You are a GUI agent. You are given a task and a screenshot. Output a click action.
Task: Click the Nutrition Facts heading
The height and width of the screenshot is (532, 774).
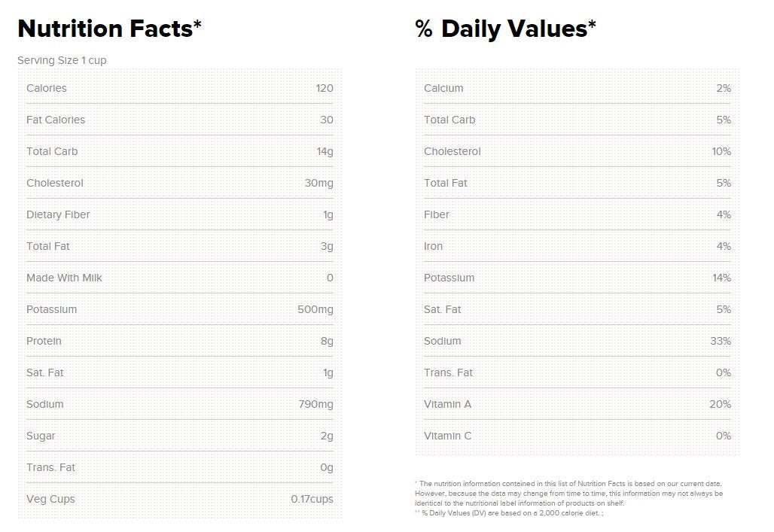(109, 29)
